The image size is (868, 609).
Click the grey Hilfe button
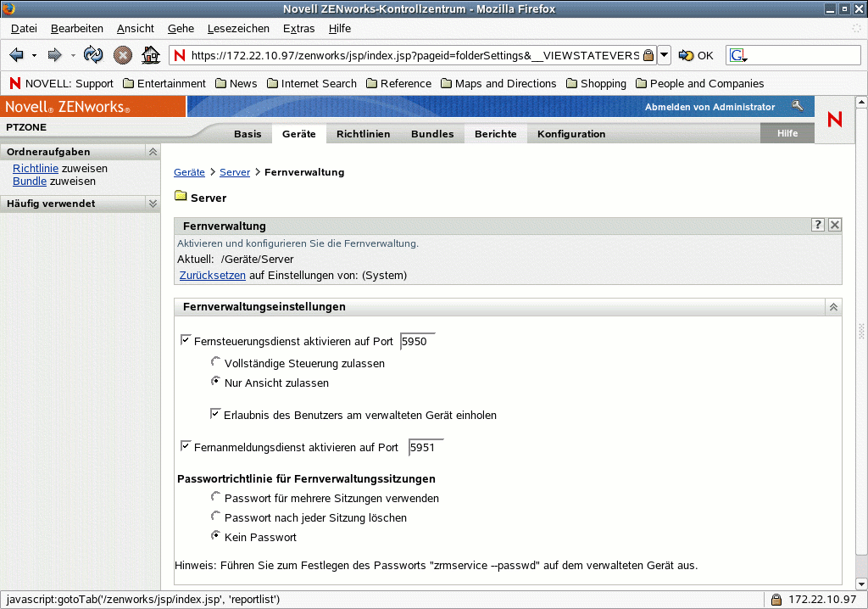(787, 133)
